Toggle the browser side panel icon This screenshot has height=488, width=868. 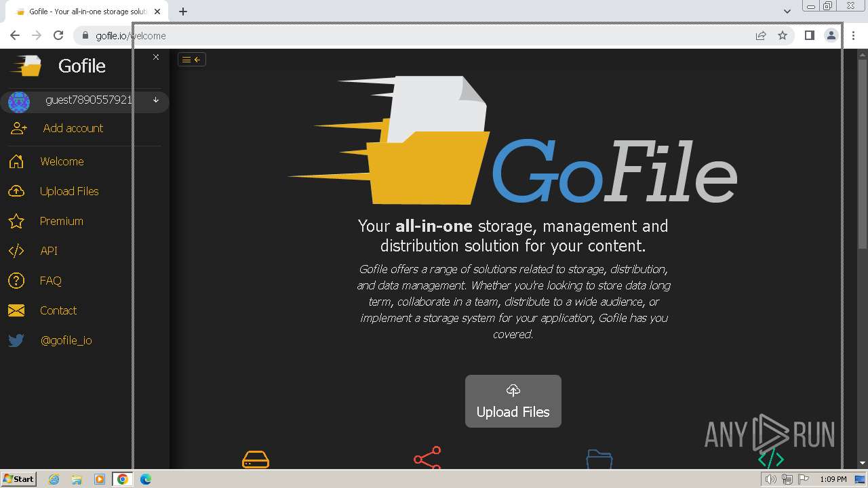[809, 35]
